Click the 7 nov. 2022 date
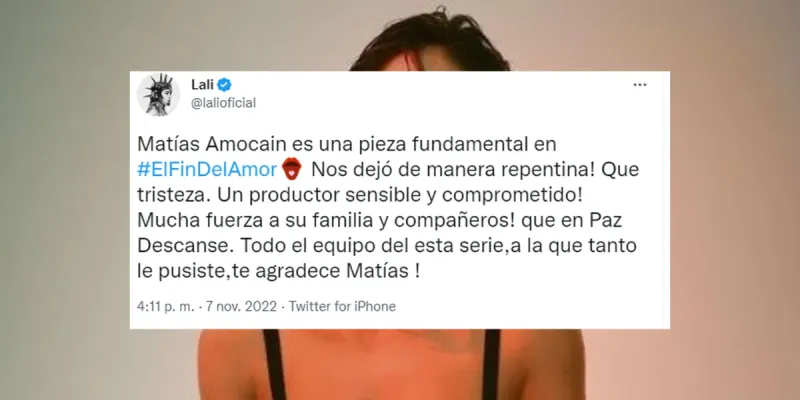 (x=241, y=307)
